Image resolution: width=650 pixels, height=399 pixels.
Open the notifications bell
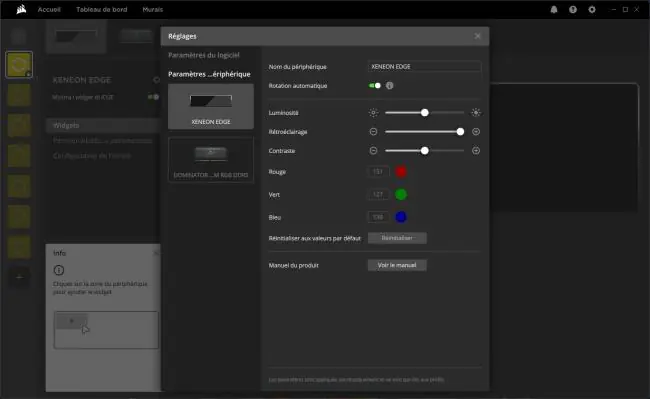click(x=554, y=10)
